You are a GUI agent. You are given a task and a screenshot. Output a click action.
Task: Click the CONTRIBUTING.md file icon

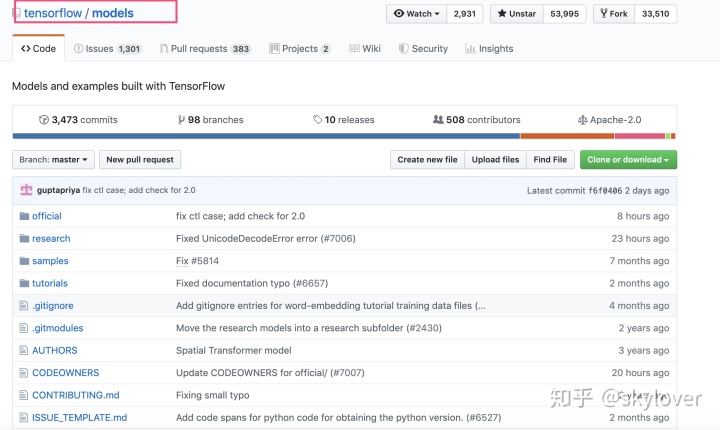[x=23, y=395]
